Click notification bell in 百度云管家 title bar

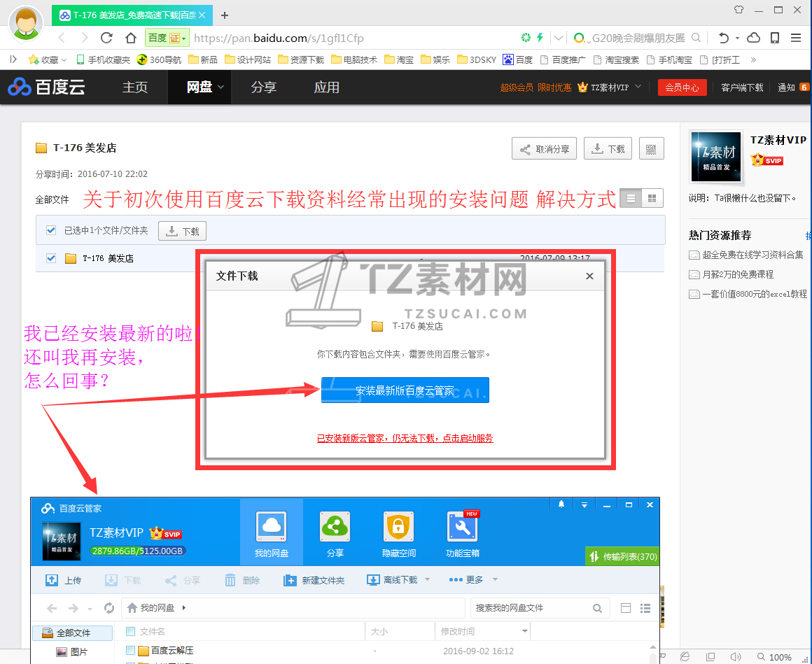click(561, 504)
